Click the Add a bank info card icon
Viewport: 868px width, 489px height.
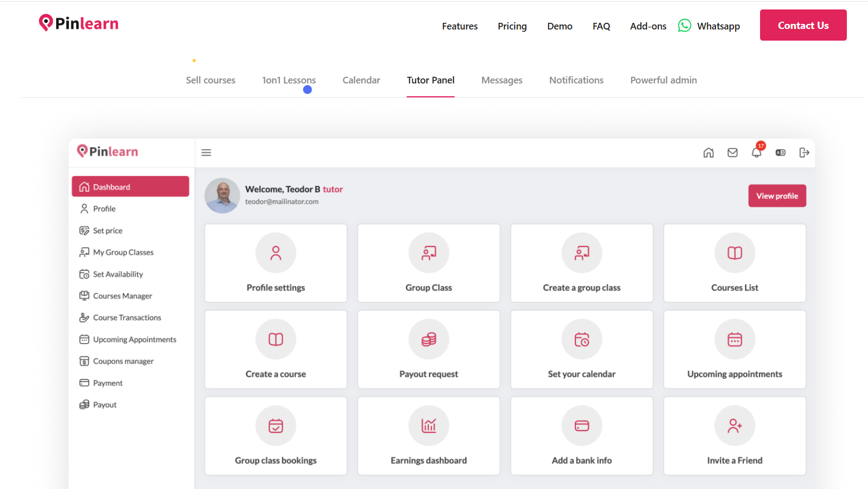tap(582, 426)
